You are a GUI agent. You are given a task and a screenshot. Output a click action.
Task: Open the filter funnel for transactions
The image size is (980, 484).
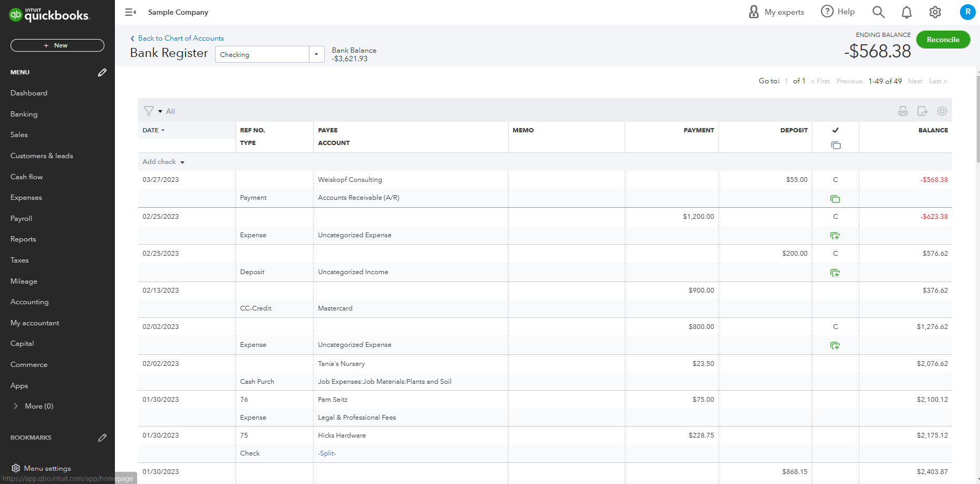(149, 111)
